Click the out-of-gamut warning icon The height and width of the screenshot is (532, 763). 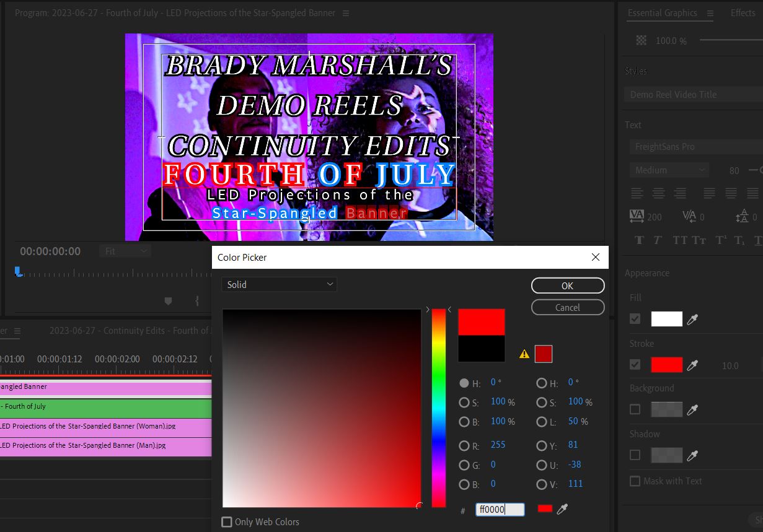coord(524,354)
